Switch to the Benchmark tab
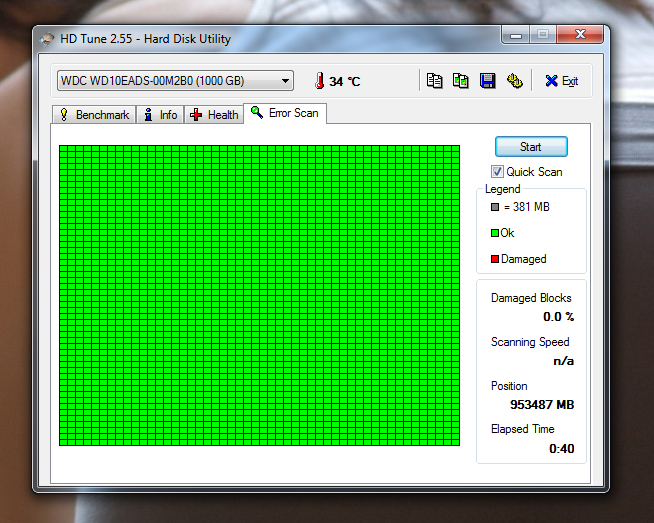The width and height of the screenshot is (654, 523). (x=94, y=115)
